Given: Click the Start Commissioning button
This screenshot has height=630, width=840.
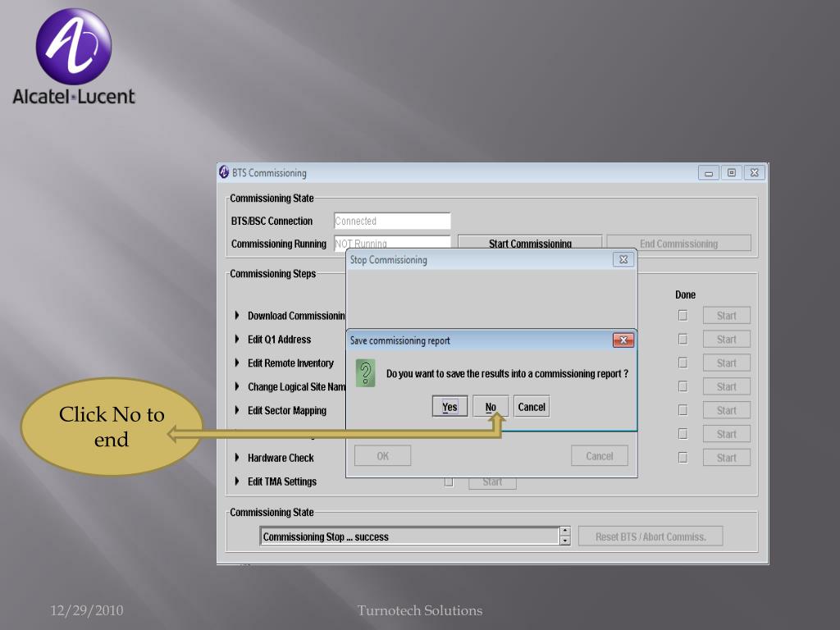Looking at the screenshot, I should coord(530,242).
